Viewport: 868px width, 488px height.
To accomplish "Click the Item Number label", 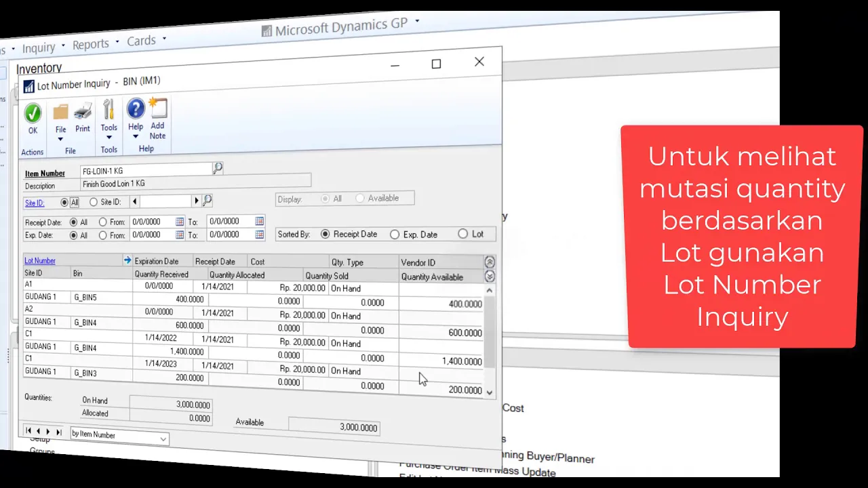I will pos(45,174).
